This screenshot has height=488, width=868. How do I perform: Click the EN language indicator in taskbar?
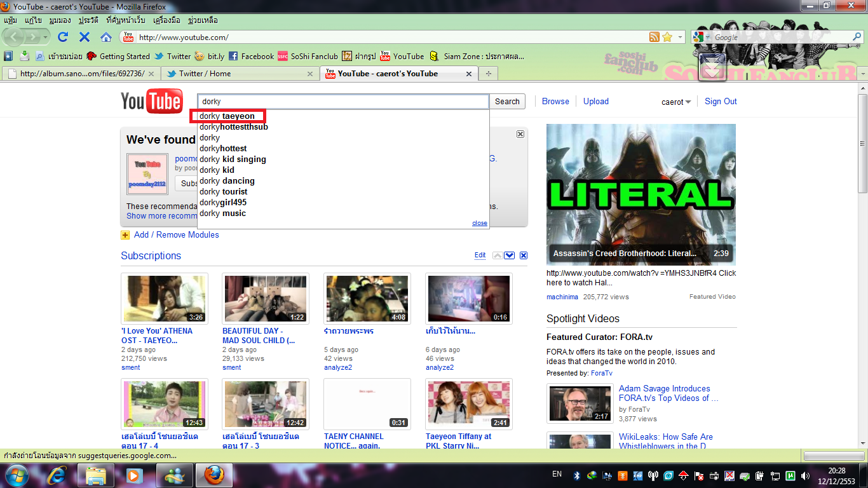pos(557,474)
